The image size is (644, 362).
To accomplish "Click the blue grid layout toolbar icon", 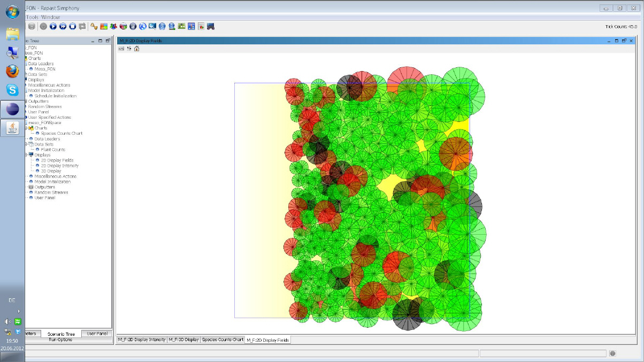I will [x=191, y=26].
